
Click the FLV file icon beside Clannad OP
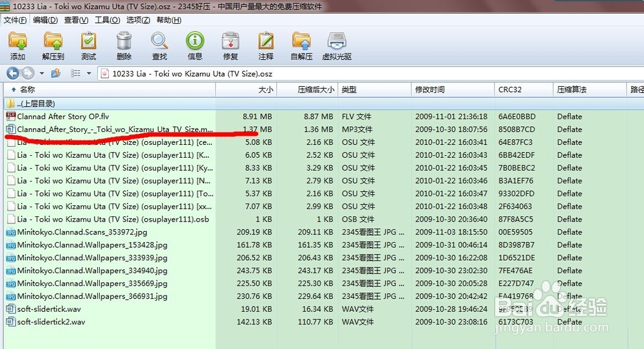click(11, 116)
